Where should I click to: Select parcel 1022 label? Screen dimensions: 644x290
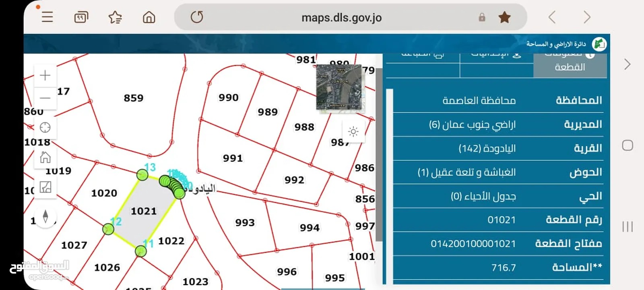click(x=171, y=241)
